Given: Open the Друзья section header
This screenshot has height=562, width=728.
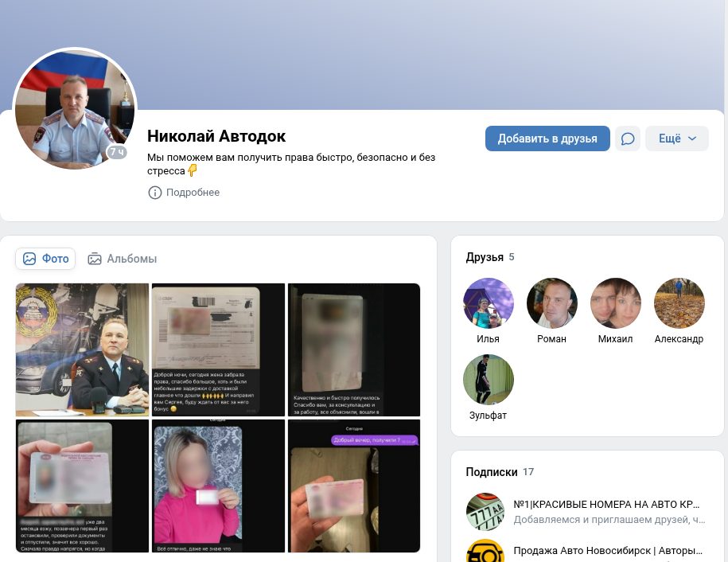Looking at the screenshot, I should (485, 257).
